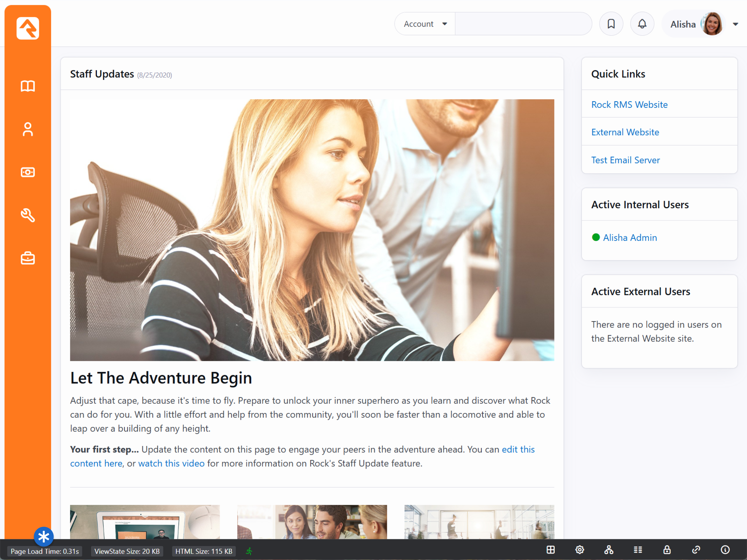This screenshot has width=747, height=560.
Task: Open the Tools wrench sidebar icon
Action: point(28,215)
